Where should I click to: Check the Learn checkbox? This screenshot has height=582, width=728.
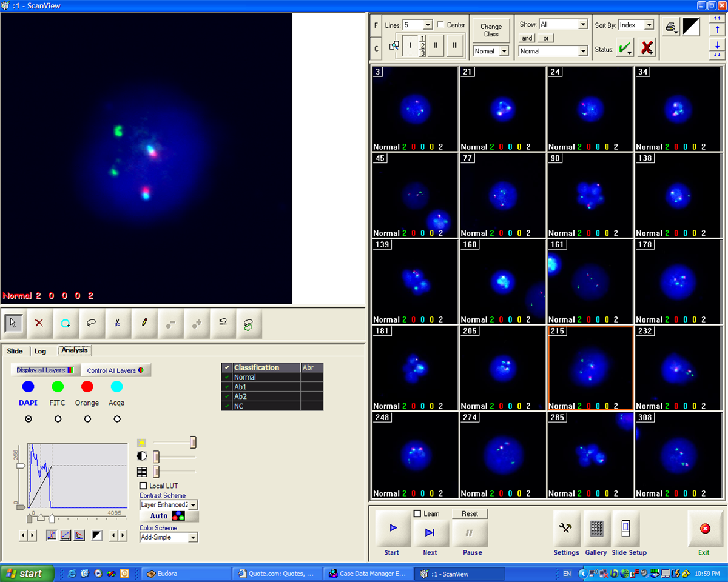coord(417,513)
